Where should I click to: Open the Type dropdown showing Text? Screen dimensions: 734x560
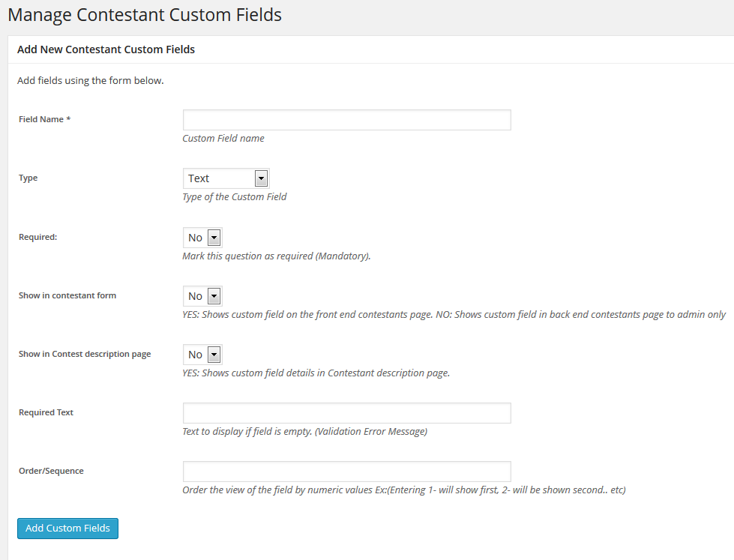pyautogui.click(x=226, y=178)
